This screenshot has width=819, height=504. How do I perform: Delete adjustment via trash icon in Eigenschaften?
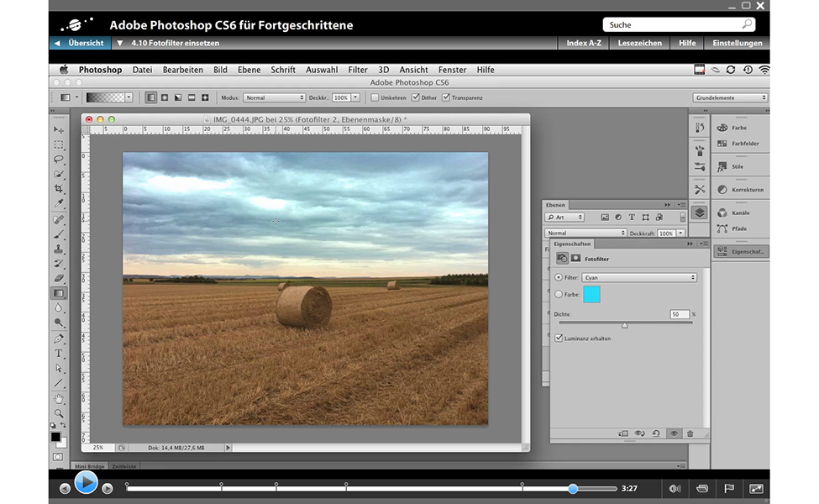click(x=690, y=433)
